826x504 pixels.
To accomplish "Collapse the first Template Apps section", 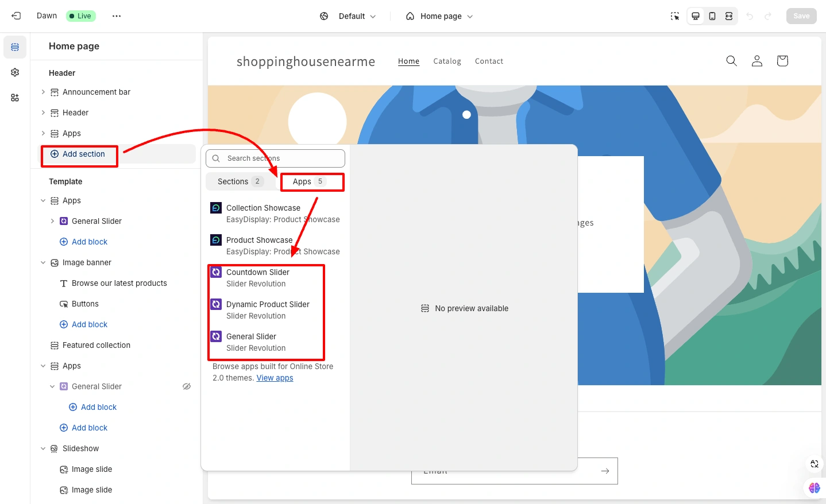I will pyautogui.click(x=43, y=200).
